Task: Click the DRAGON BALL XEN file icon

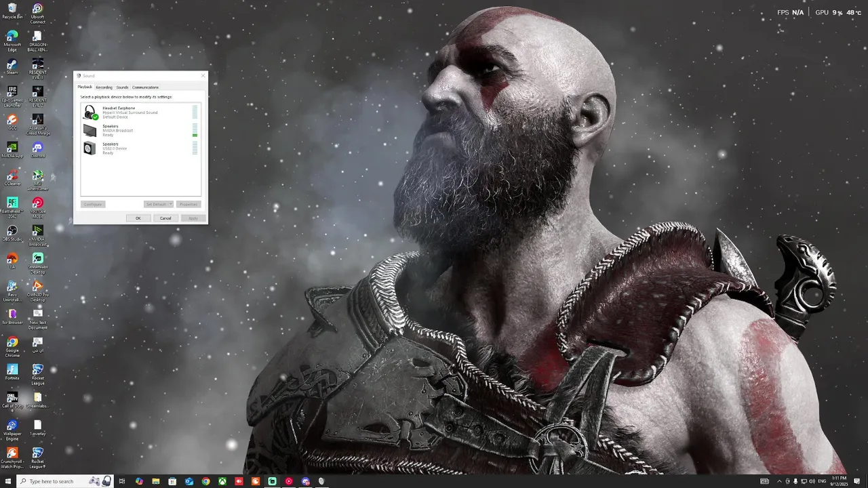Action: 38,41
